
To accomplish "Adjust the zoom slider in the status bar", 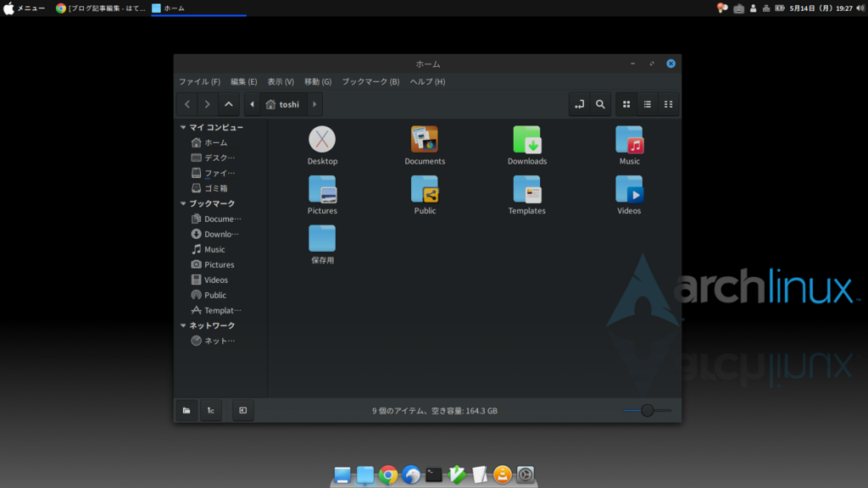I will 648,410.
